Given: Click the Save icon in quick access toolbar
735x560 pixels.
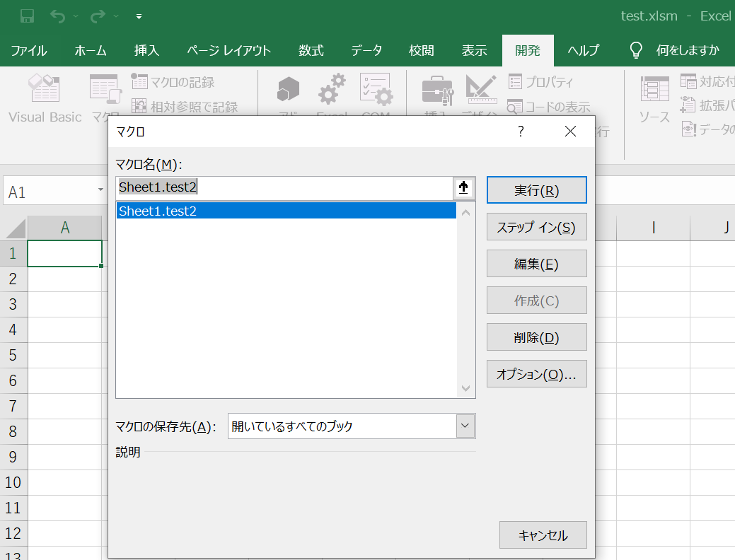Looking at the screenshot, I should click(x=27, y=16).
